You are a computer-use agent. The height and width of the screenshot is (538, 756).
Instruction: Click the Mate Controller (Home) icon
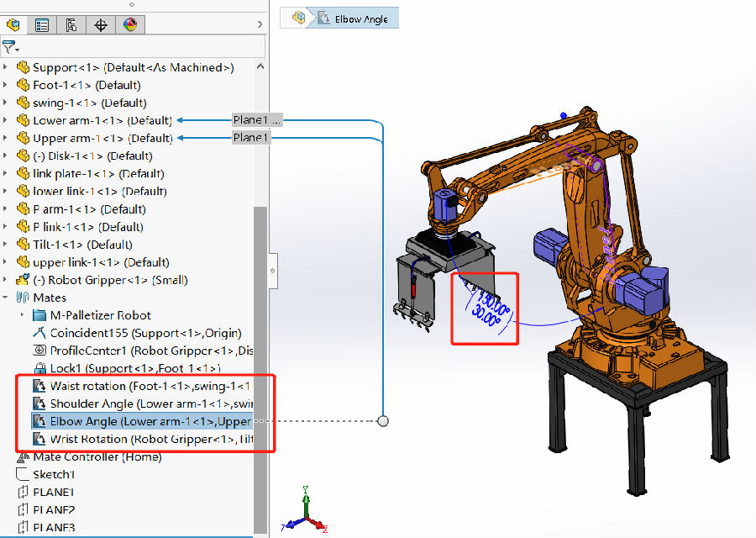(x=23, y=457)
